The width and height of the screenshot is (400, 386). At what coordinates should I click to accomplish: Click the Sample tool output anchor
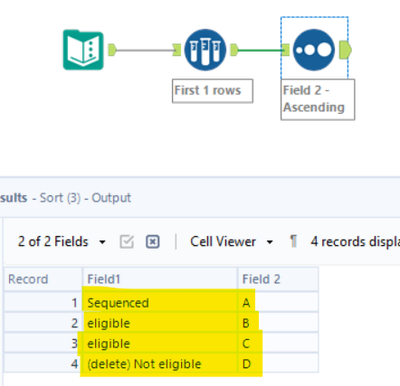pyautogui.click(x=234, y=50)
